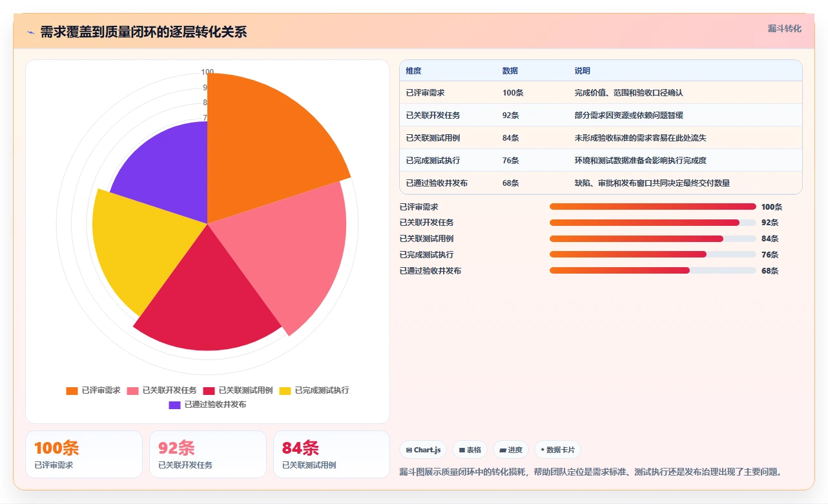
Task: Click 76条 value beside progress bar
Action: [770, 255]
